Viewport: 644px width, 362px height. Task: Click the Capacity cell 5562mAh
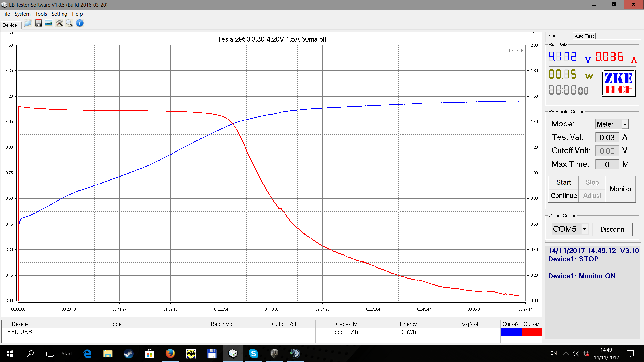[346, 332]
